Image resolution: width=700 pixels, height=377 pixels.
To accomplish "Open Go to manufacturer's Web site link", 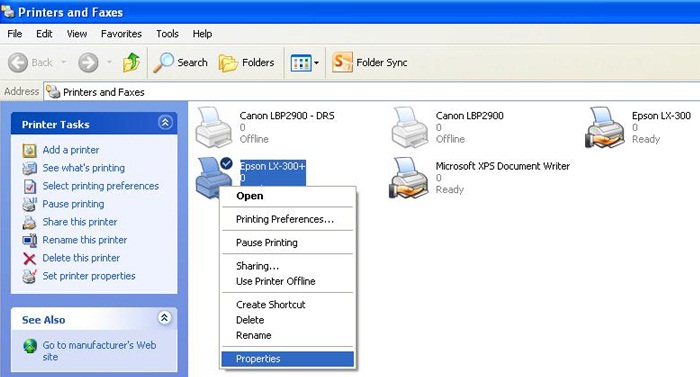I will click(x=99, y=351).
